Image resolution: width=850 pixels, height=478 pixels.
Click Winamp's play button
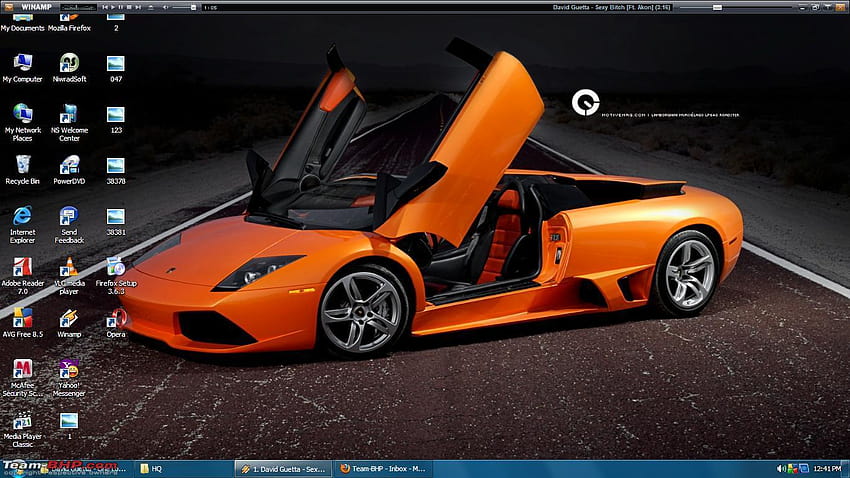(113, 7)
